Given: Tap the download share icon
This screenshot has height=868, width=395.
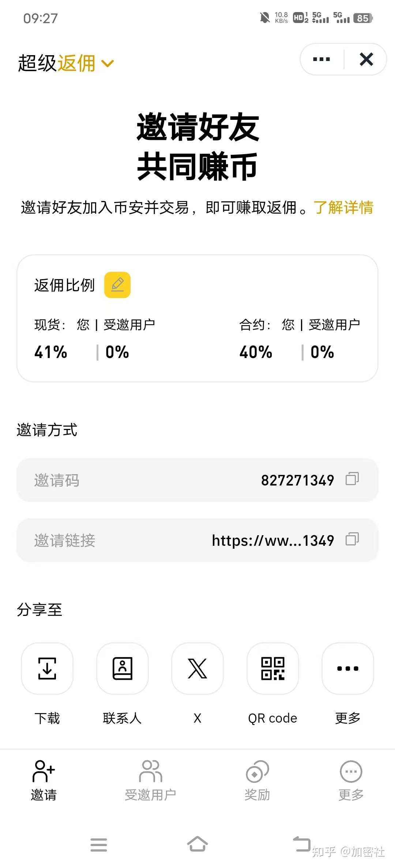Looking at the screenshot, I should 47,668.
